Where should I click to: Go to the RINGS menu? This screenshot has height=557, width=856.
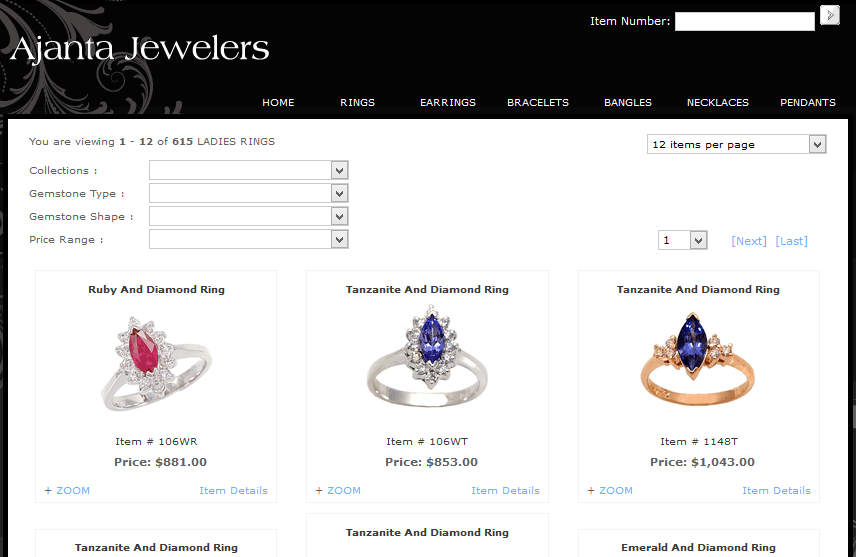click(358, 103)
